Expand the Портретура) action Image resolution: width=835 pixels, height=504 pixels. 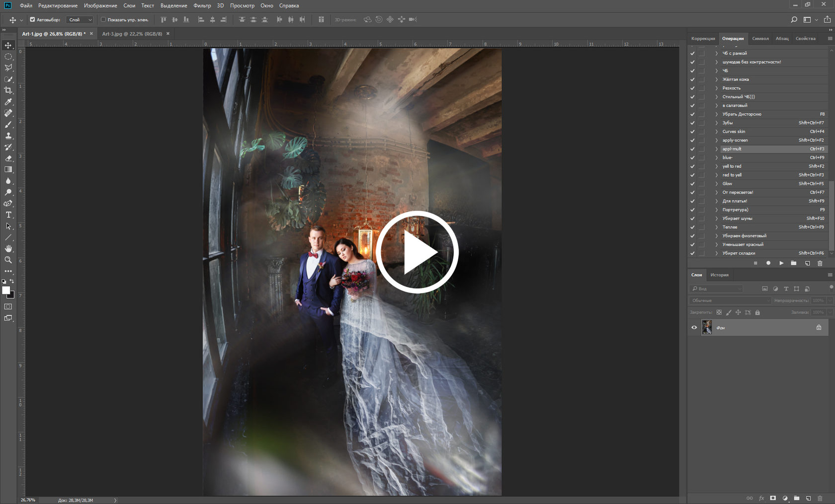tap(716, 210)
